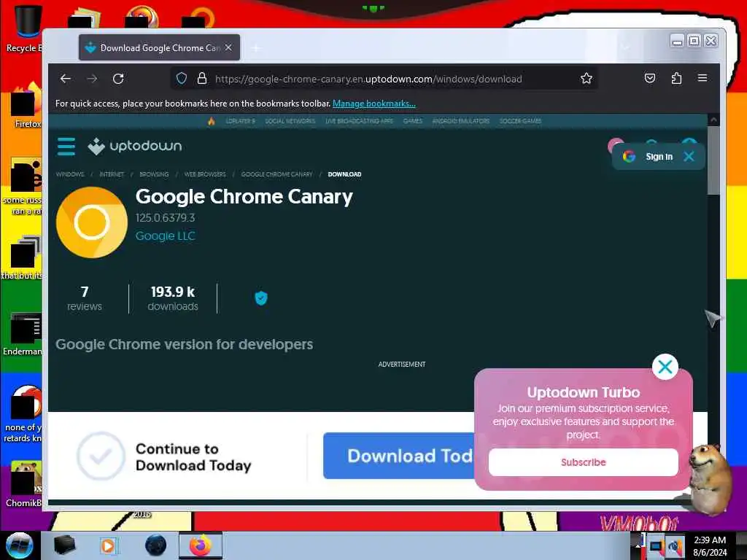
Task: Click the network tray icon
Action: point(656,546)
